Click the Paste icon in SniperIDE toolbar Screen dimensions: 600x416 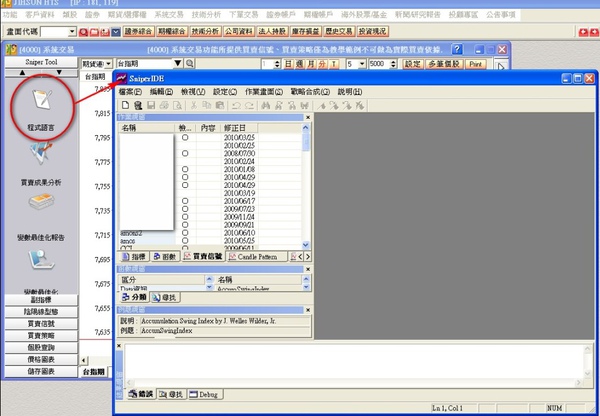(220, 105)
